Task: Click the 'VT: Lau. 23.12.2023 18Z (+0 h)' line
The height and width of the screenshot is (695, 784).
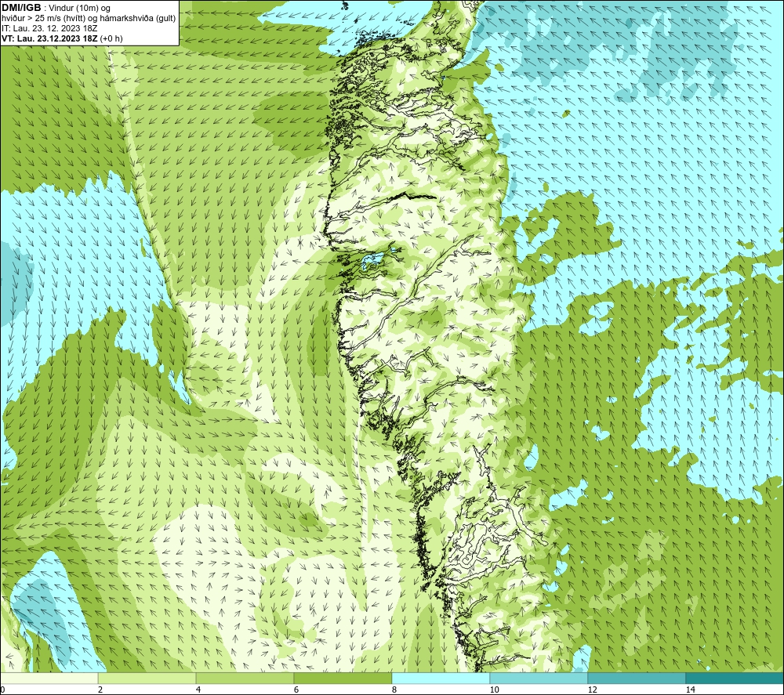Action: point(62,38)
